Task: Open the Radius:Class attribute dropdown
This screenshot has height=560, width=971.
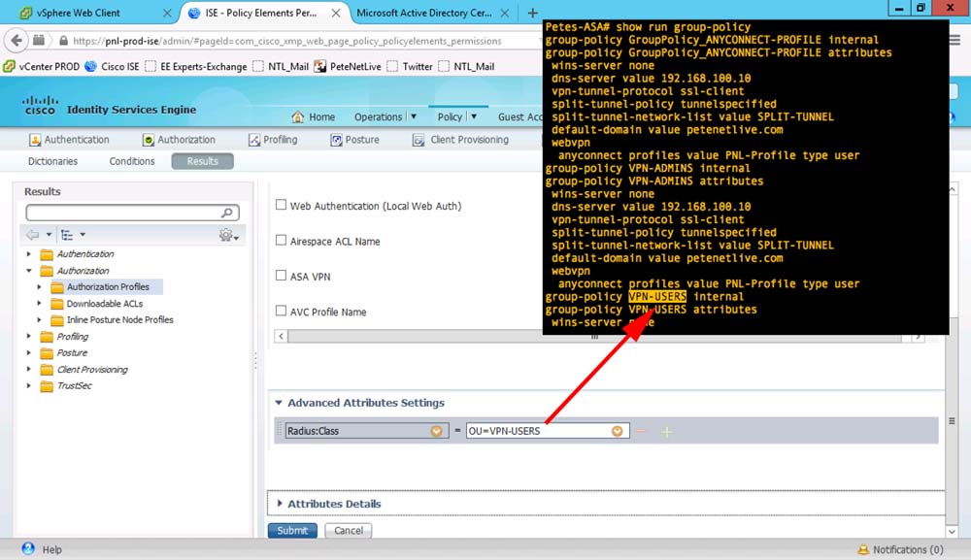Action: (437, 431)
